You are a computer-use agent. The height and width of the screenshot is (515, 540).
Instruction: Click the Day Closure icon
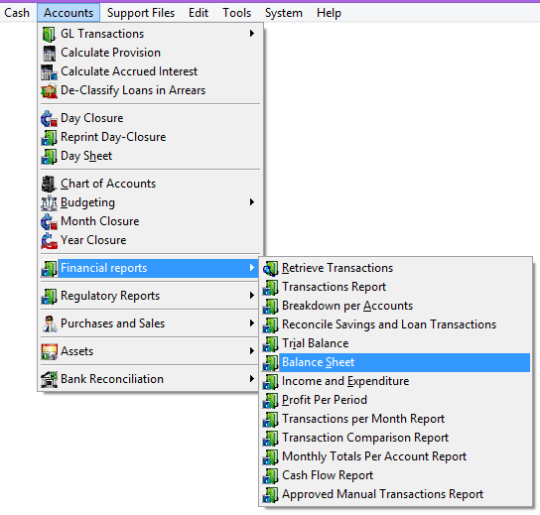pyautogui.click(x=49, y=119)
